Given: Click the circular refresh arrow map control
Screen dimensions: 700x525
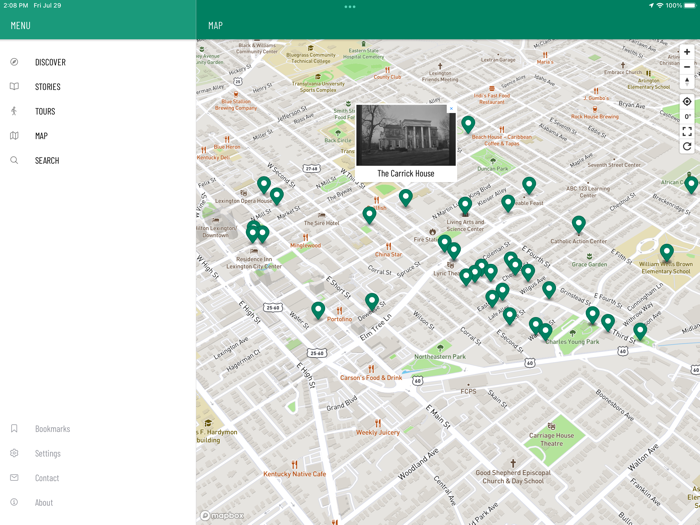Looking at the screenshot, I should (x=687, y=146).
